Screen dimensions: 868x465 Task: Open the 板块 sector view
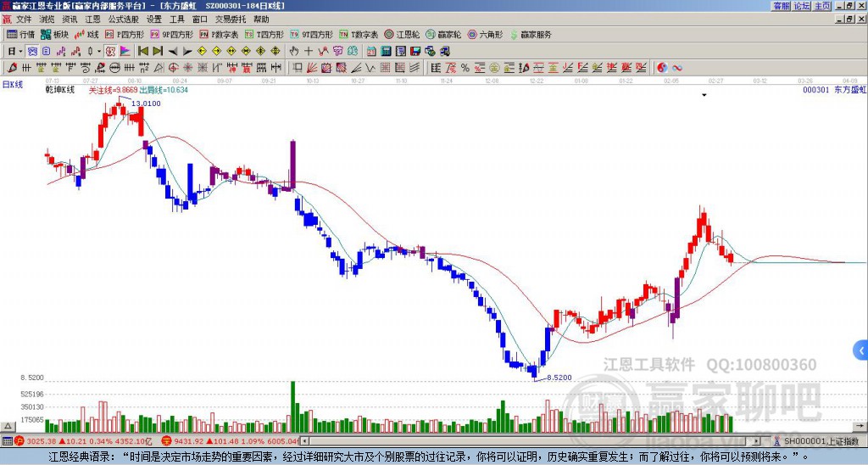(54, 34)
